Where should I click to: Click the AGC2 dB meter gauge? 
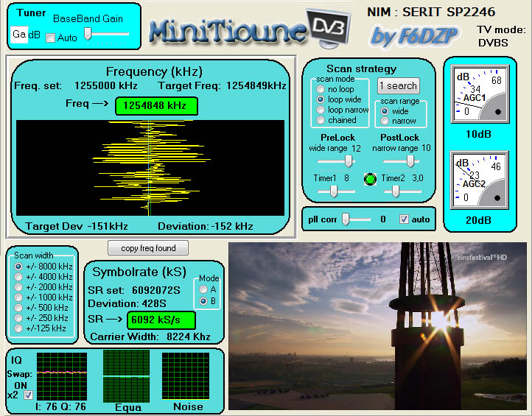478,181
